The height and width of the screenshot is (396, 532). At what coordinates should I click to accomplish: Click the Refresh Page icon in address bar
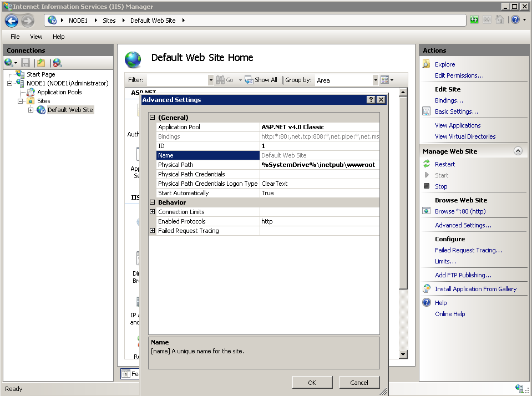coord(474,20)
